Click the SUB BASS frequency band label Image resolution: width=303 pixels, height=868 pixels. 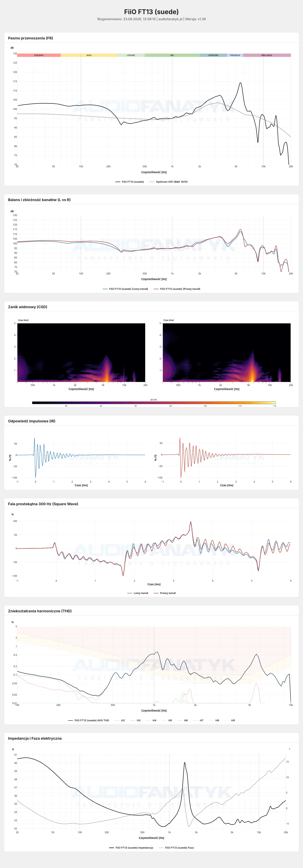click(39, 55)
